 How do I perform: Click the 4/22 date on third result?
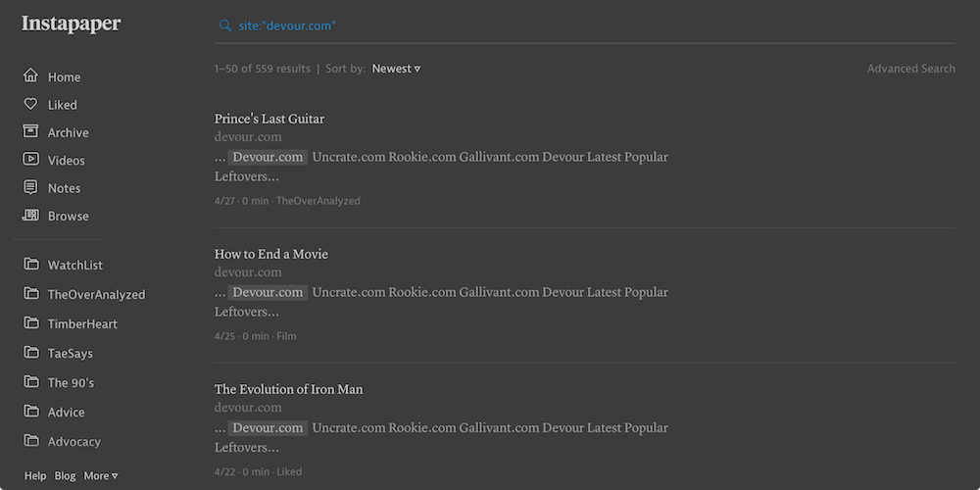(x=224, y=472)
